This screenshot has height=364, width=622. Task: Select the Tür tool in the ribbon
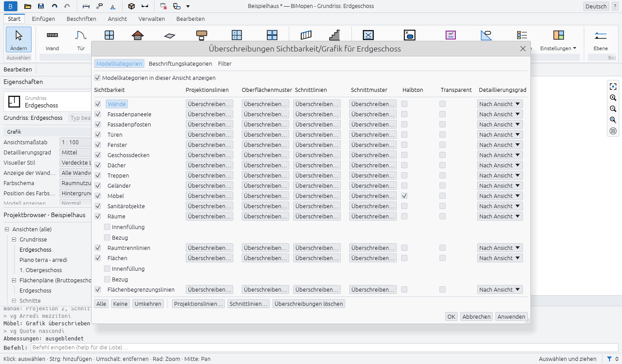pyautogui.click(x=81, y=40)
